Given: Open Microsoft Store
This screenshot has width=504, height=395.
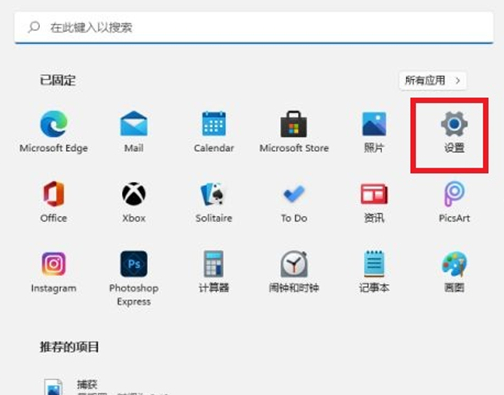Looking at the screenshot, I should 294,132.
